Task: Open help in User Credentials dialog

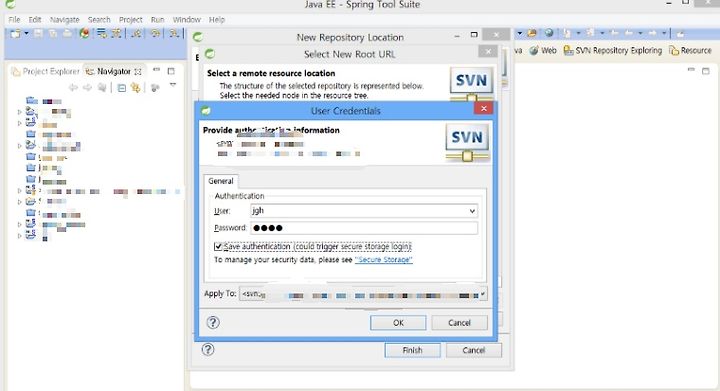Action: coord(213,322)
